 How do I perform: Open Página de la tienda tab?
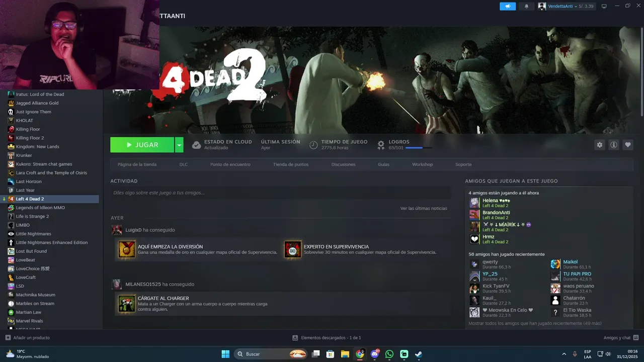click(137, 164)
